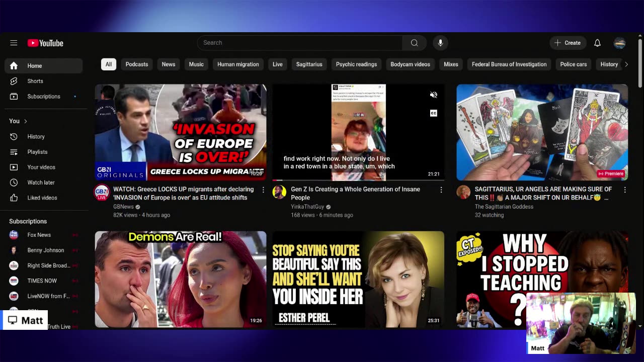Open The Sagittarian Goddess channel name link

[x=504, y=207]
